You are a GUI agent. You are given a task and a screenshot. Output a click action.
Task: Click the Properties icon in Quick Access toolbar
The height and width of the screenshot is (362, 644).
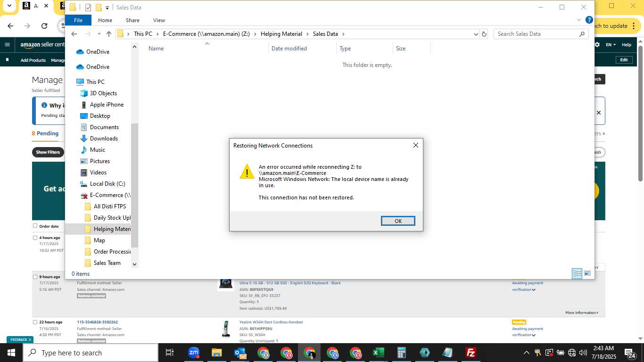click(x=88, y=8)
